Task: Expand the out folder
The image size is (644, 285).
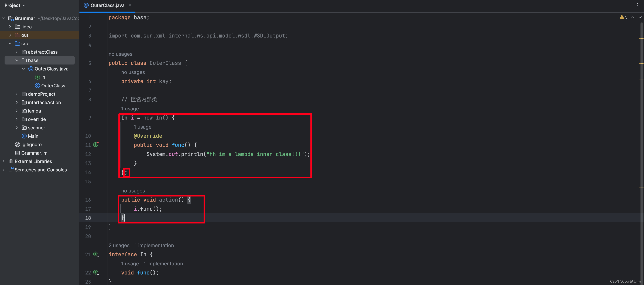Action: click(10, 35)
